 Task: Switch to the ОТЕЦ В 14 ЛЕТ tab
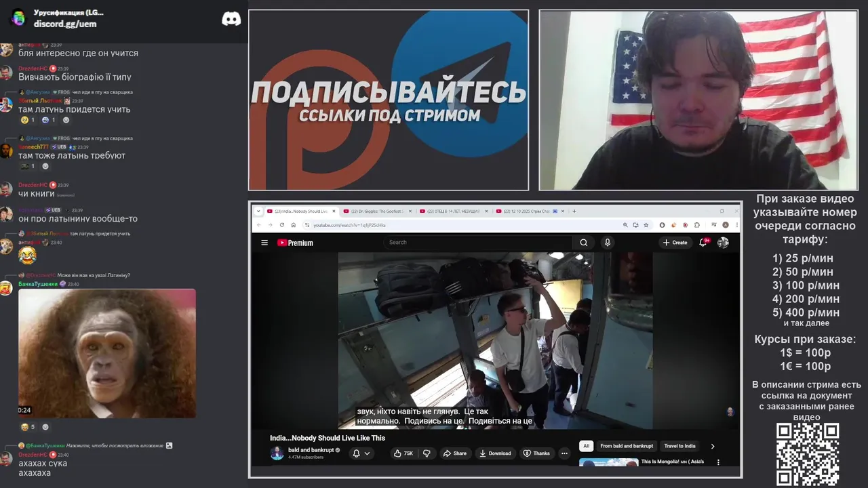click(454, 211)
